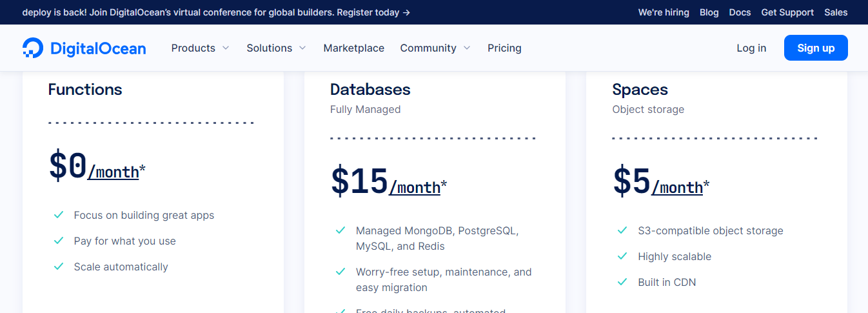
Task: Click the Worry-free setup, maintenance feature text
Action: point(444,279)
